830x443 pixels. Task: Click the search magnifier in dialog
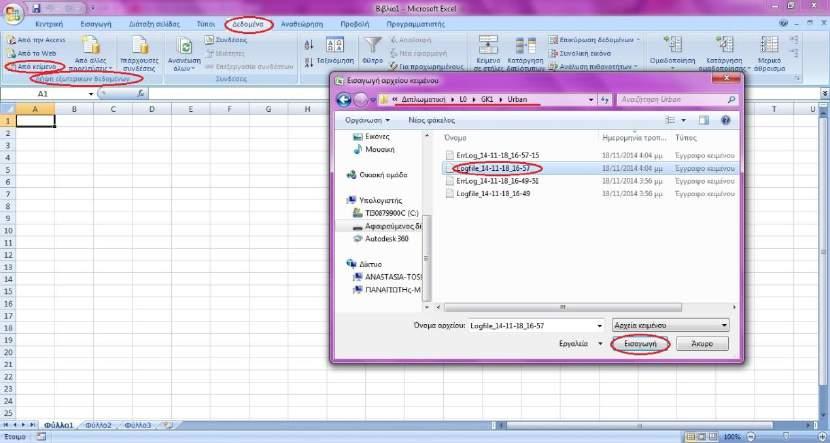732,99
